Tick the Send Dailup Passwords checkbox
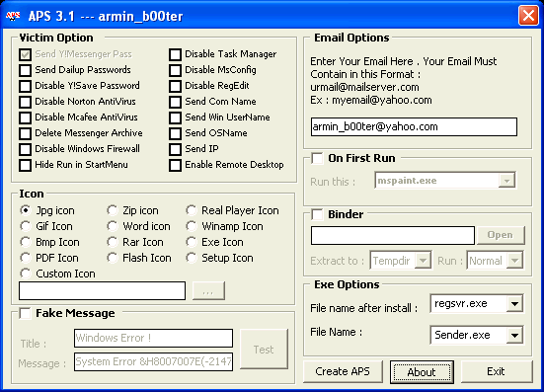This screenshot has width=544, height=392. click(26, 70)
